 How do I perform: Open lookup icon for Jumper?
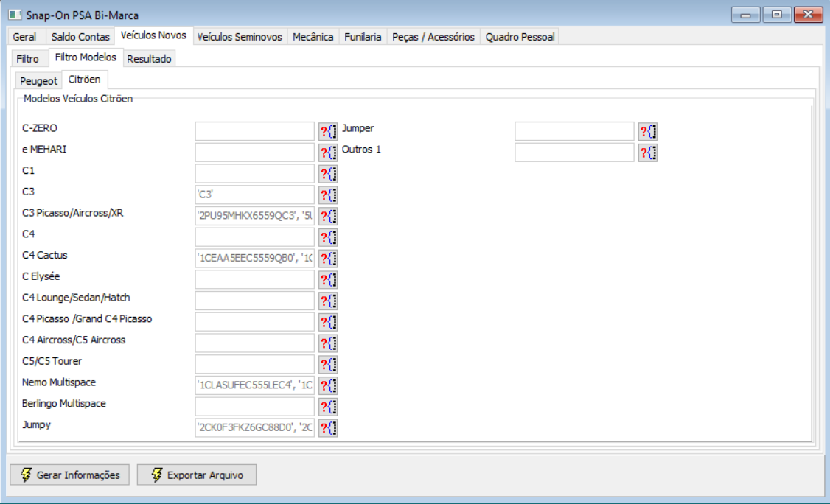pyautogui.click(x=648, y=131)
